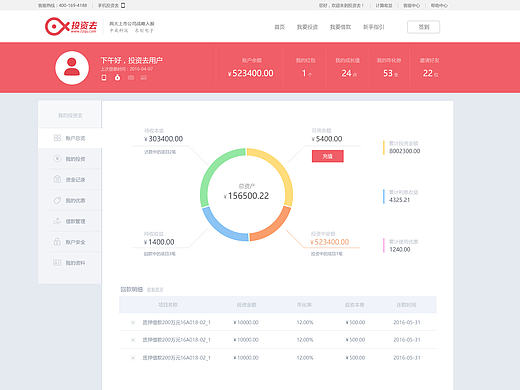Click the small phone icon under the greeting

tap(104, 77)
